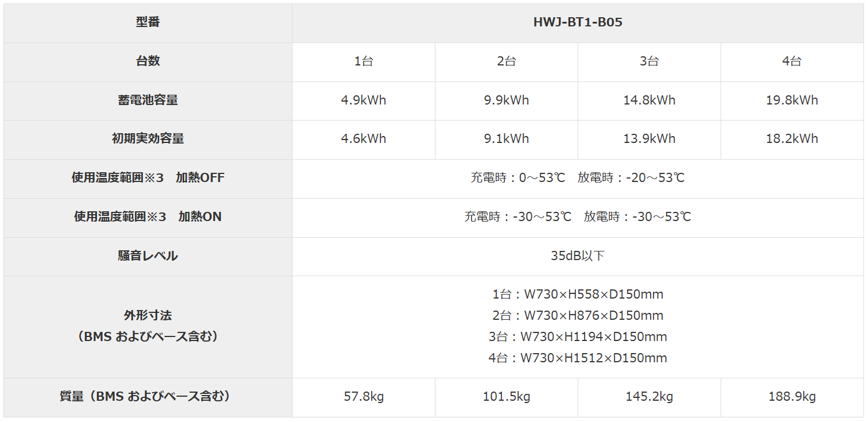Select the 188.9kg mass value

792,397
